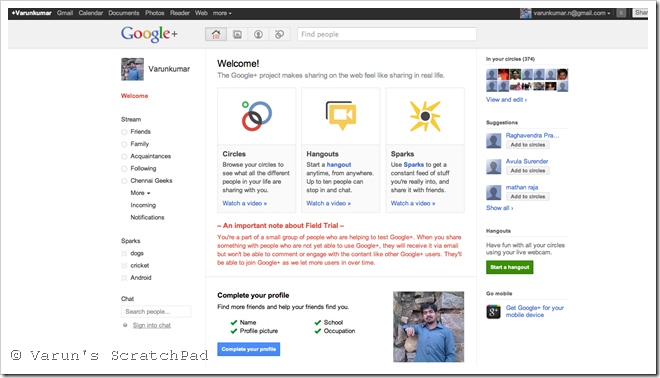This screenshot has width=660, height=378.
Task: Click the Find people search field
Action: tap(387, 34)
